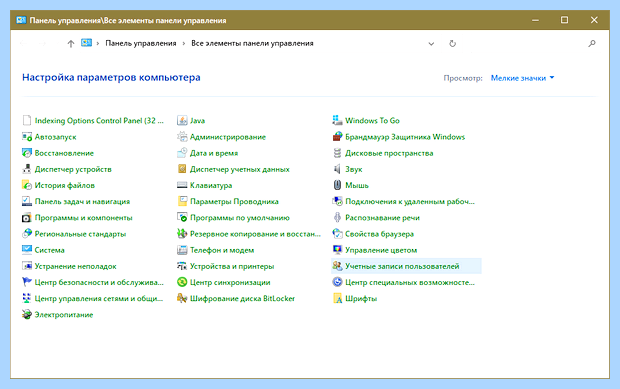Click the Система monitor icon
This screenshot has height=389, width=620.
coord(26,250)
